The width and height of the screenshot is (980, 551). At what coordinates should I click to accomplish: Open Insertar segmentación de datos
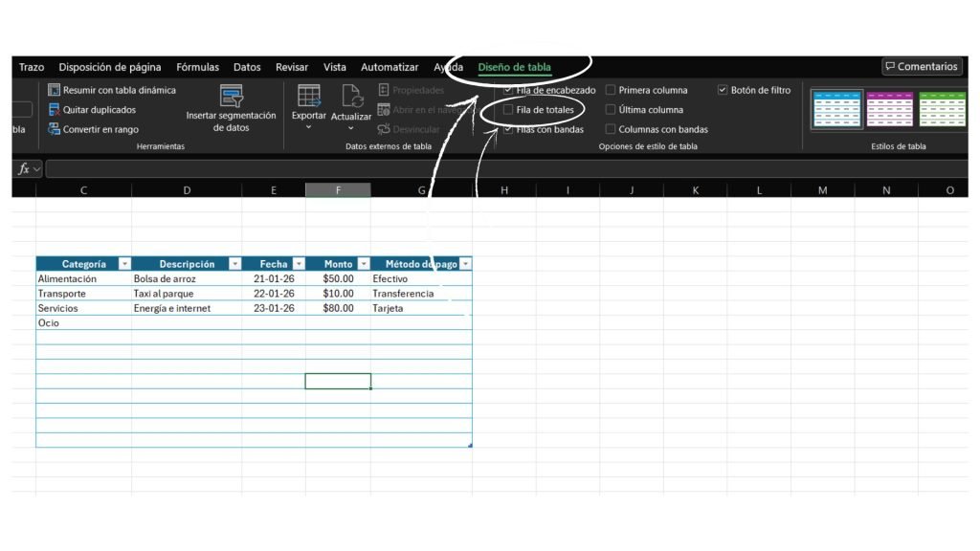point(231,97)
